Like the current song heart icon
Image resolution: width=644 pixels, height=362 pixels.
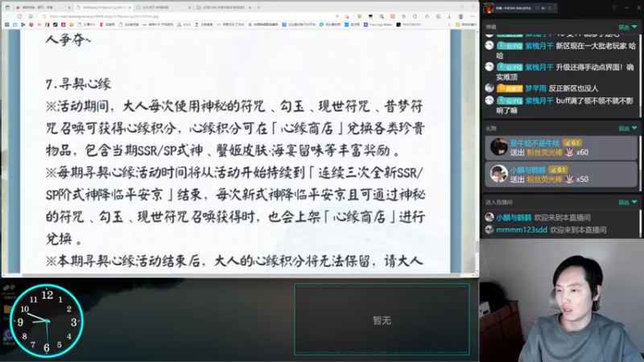537,8
